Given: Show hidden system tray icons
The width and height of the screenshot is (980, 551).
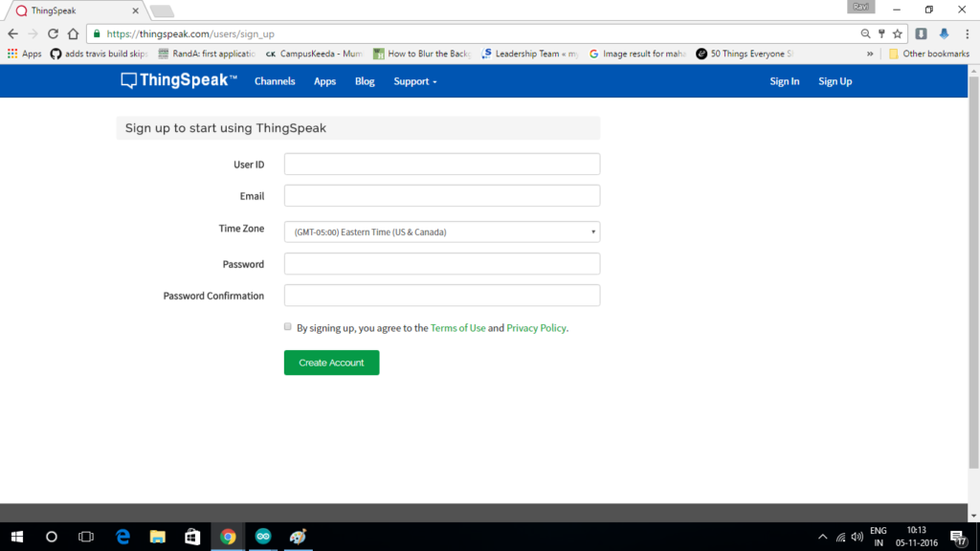Looking at the screenshot, I should coord(822,537).
